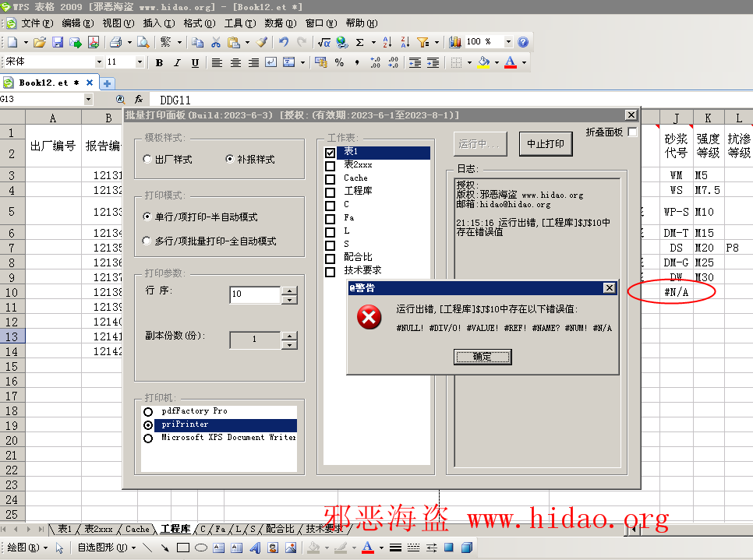Choose 多行/项批量打印-全自动模式 option
This screenshot has width=753, height=560.
147,241
